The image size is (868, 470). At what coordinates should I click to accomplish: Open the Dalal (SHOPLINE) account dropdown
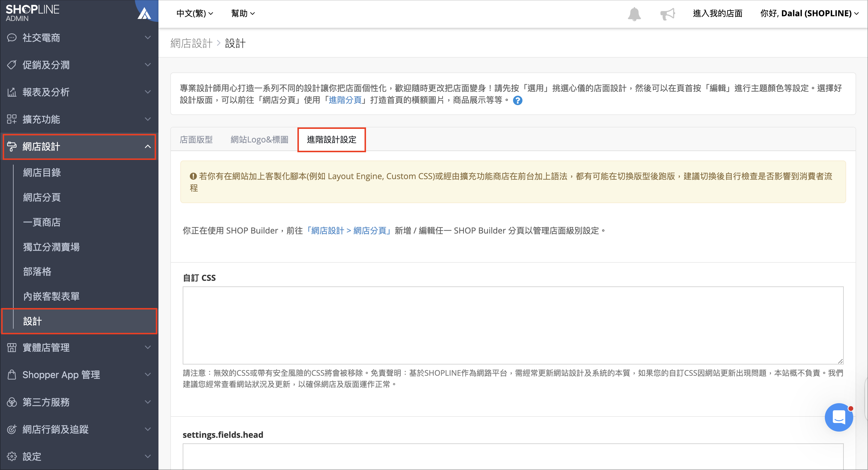809,14
